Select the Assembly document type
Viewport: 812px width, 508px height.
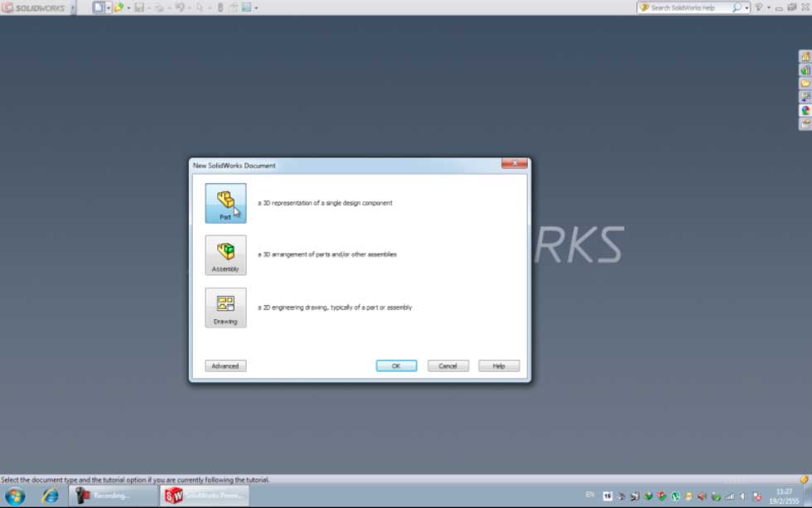225,254
